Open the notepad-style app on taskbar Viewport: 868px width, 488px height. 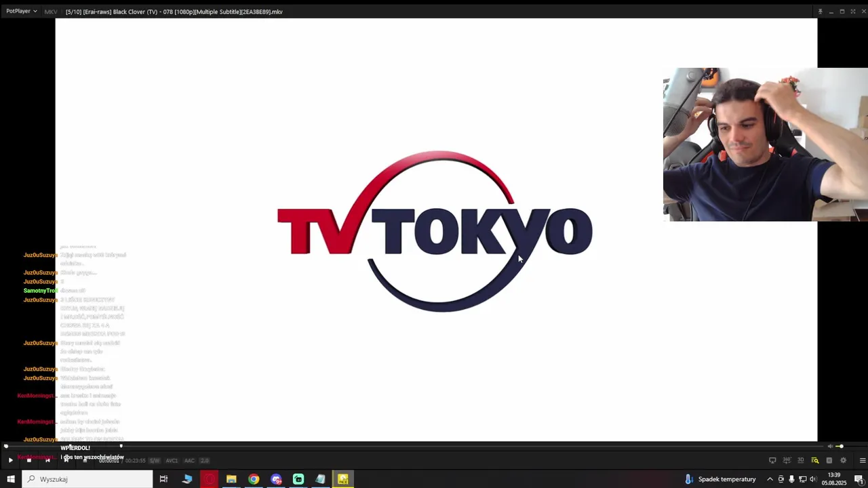[321, 479]
